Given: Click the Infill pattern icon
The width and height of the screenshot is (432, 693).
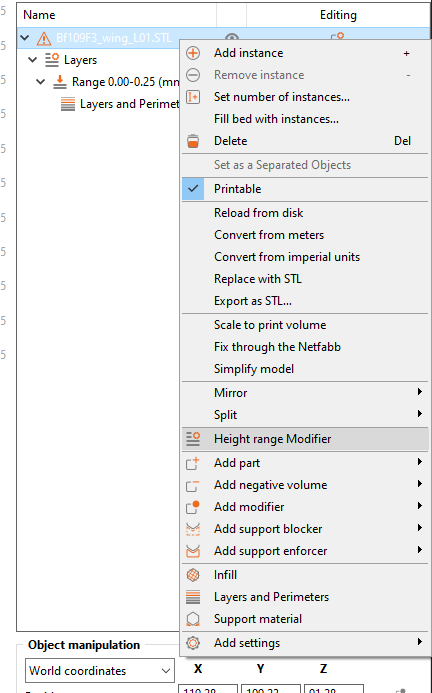Looking at the screenshot, I should coord(193,575).
